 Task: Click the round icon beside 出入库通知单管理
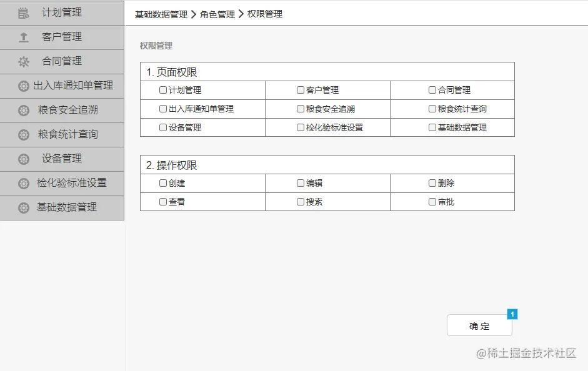(24, 86)
